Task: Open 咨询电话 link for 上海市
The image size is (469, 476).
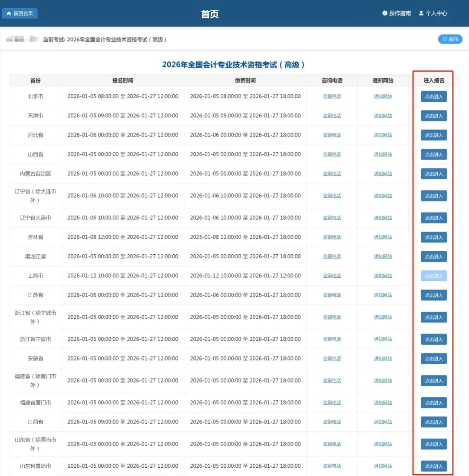Action: 332,276
